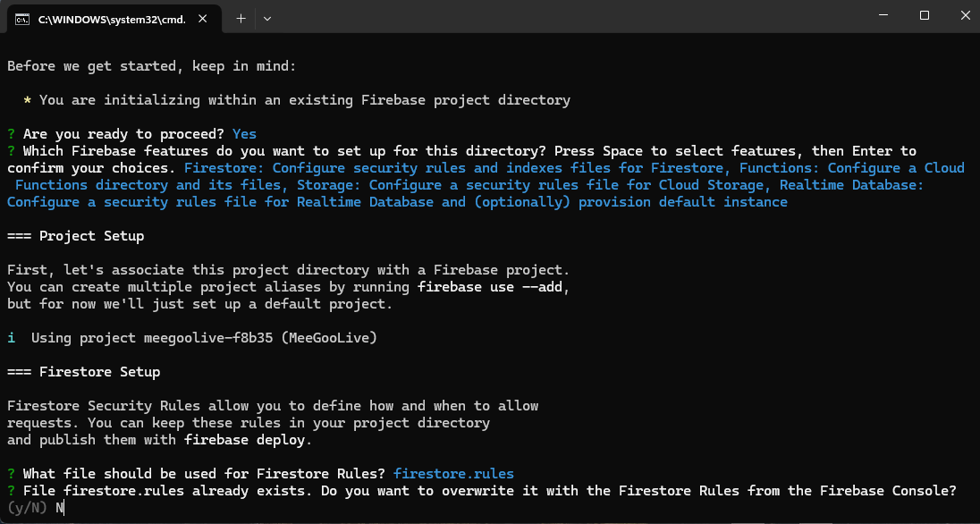Open a new terminal tab
This screenshot has height=524, width=980.
click(241, 18)
